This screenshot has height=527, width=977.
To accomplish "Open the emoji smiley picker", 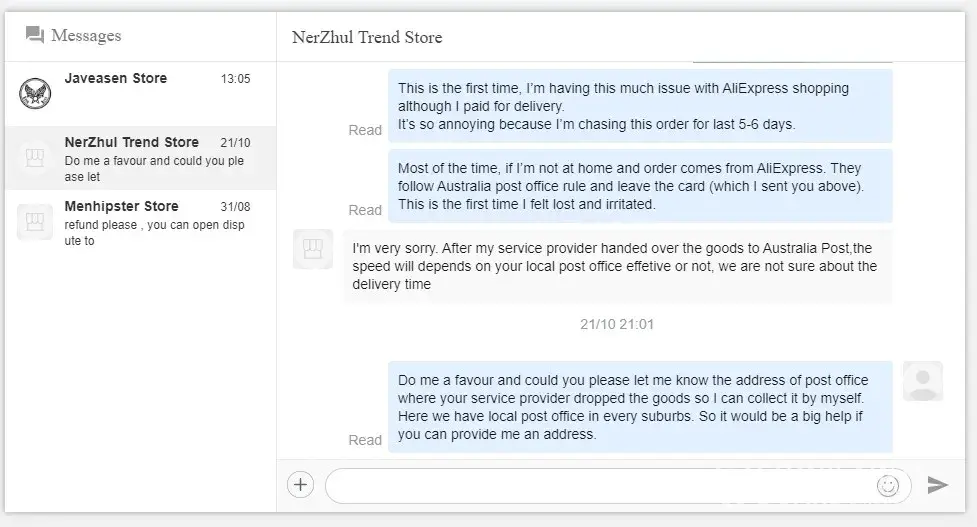I will click(887, 486).
